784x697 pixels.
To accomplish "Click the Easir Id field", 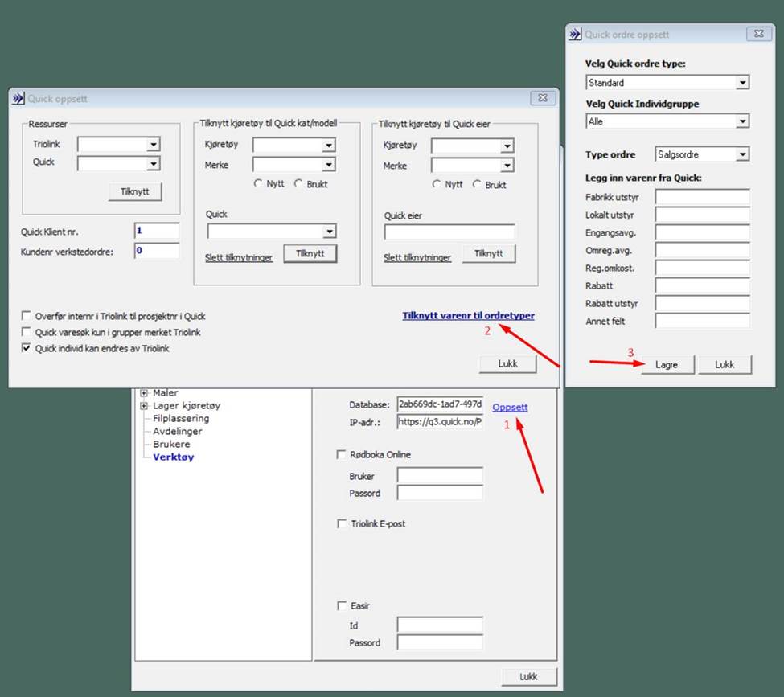I will [x=440, y=625].
